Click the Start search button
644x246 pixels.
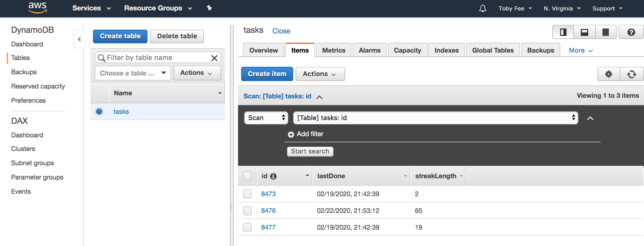click(x=310, y=152)
